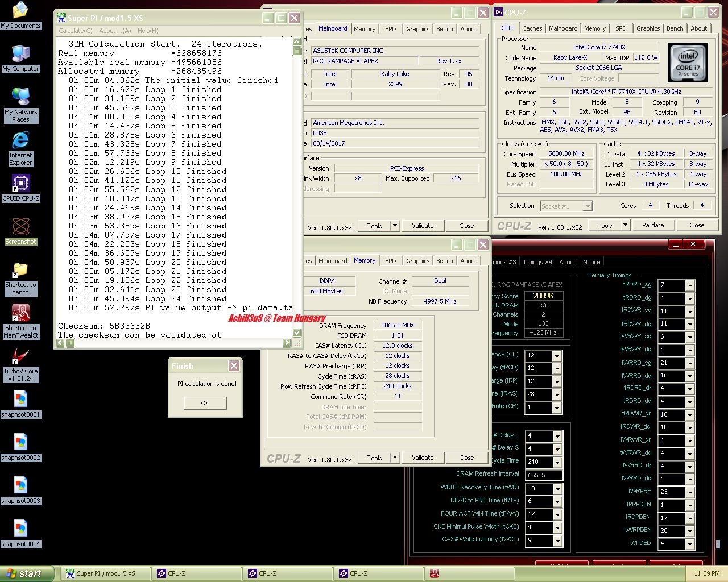Image resolution: width=728 pixels, height=582 pixels.
Task: Open tWRRD_sg dropdown showing 21
Action: tap(689, 363)
